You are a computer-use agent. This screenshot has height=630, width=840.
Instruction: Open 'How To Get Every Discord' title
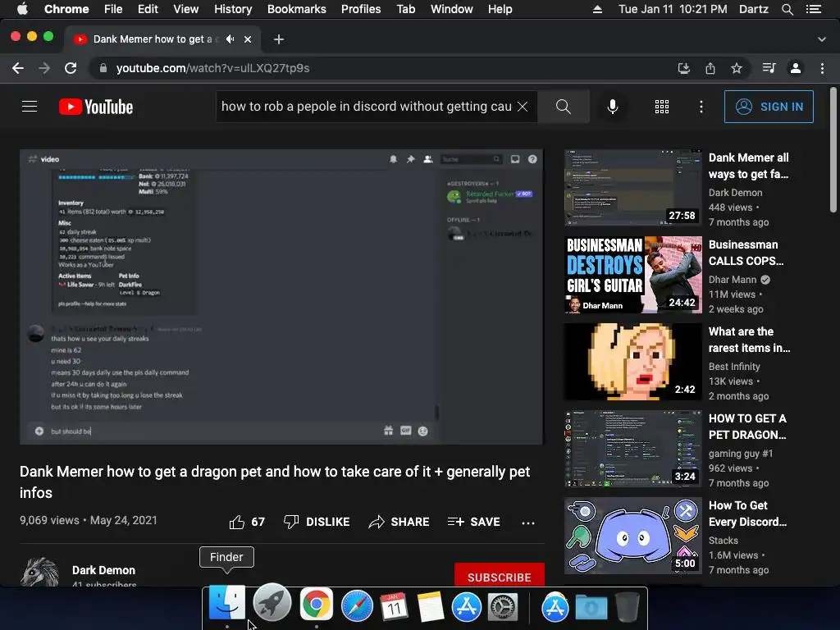coord(747,514)
